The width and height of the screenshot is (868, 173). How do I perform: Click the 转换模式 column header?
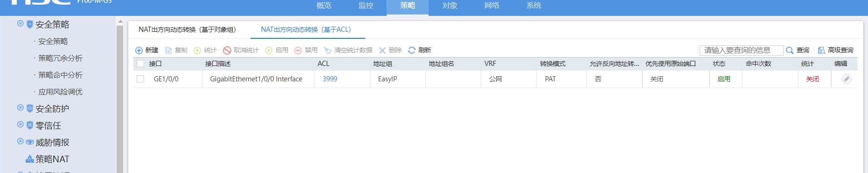(553, 64)
